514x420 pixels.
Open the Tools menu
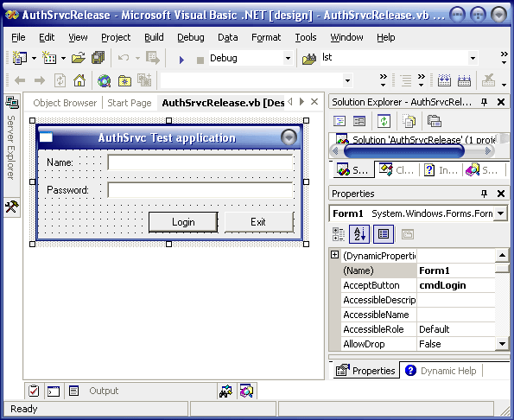coord(306,37)
